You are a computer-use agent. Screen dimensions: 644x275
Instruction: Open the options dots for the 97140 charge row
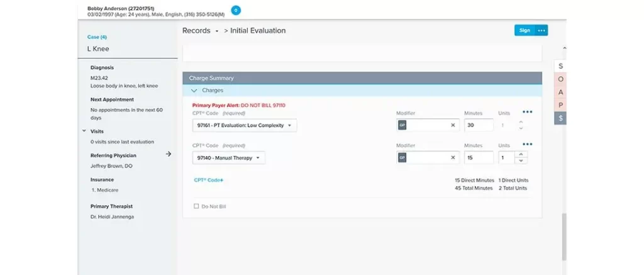click(528, 144)
